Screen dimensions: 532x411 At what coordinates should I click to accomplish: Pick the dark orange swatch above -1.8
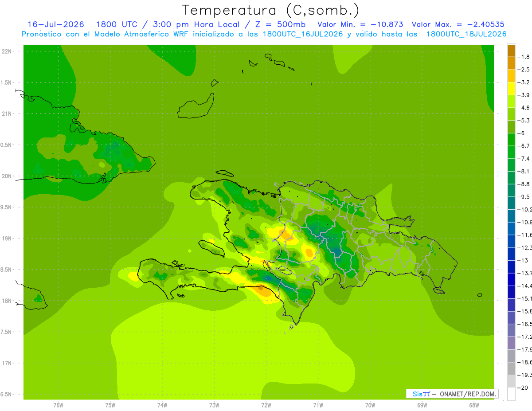pos(511,51)
